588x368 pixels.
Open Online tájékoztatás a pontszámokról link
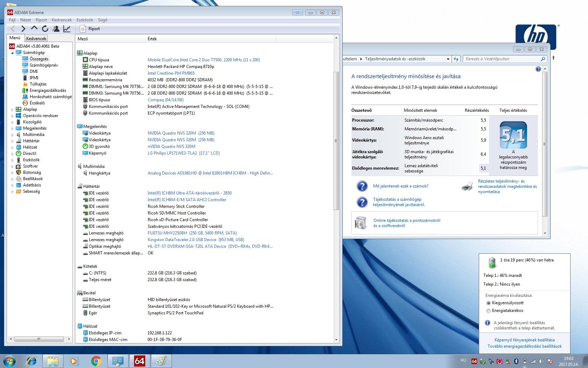pyautogui.click(x=407, y=223)
